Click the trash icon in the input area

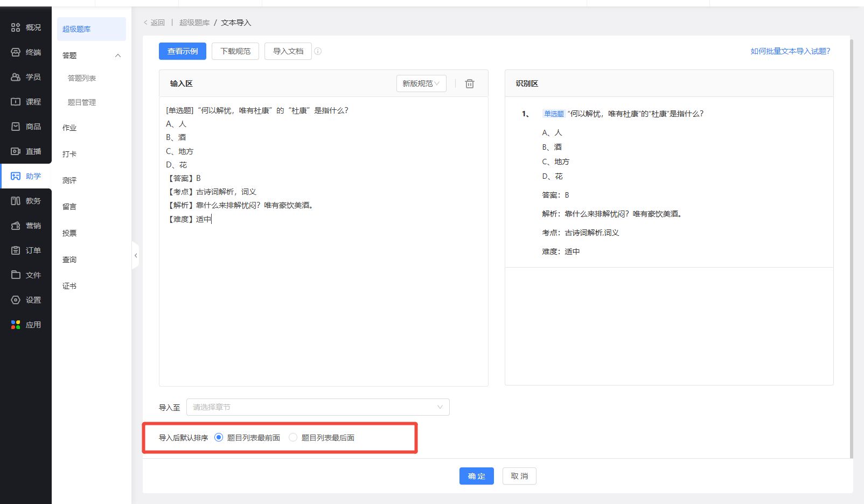coord(470,83)
